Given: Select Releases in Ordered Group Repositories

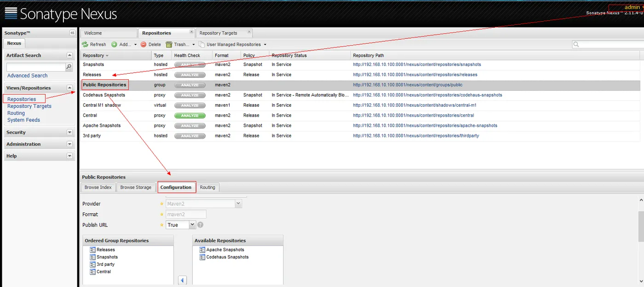Looking at the screenshot, I should click(106, 250).
